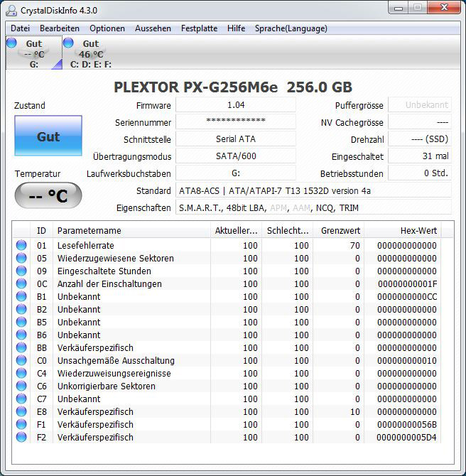Click the CrystalDiskInfo title bar app icon

coord(11,11)
